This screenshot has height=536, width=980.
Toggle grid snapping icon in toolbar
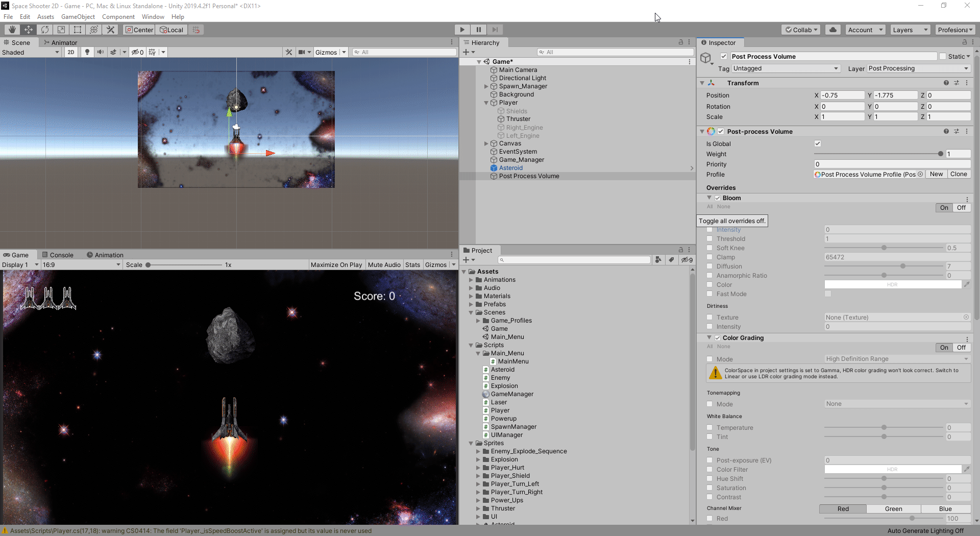[196, 30]
